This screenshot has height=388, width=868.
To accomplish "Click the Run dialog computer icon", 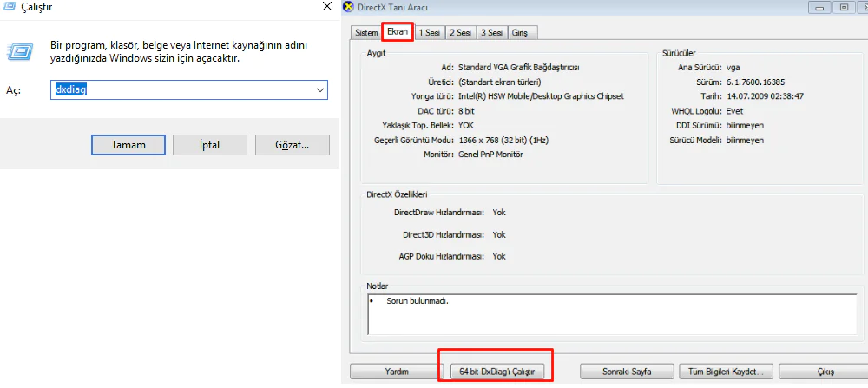I will [x=20, y=51].
